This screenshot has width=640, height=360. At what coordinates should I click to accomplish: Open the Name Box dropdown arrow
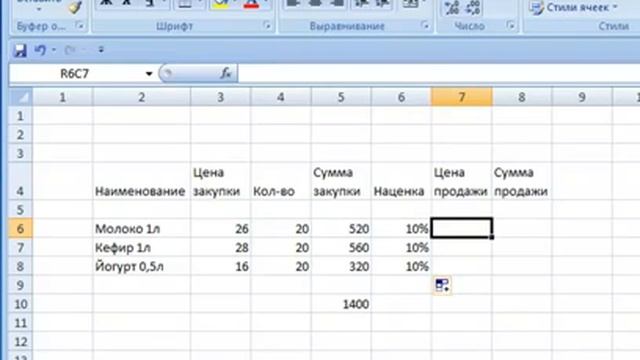click(149, 74)
